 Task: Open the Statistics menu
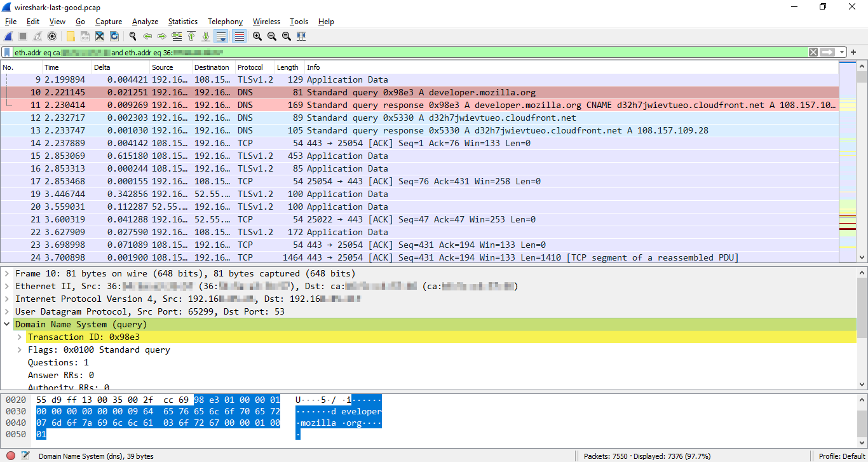click(182, 22)
